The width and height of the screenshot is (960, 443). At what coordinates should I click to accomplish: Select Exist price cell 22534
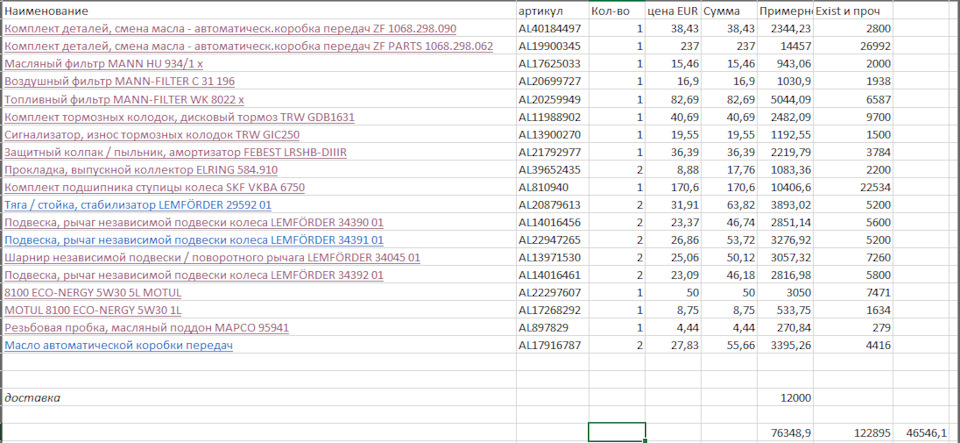point(853,187)
